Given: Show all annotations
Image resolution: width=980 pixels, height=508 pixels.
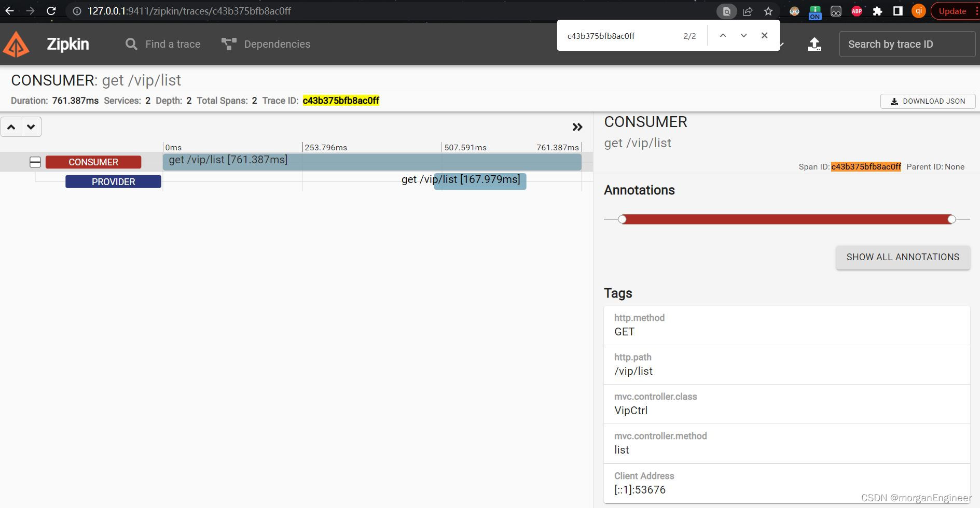Looking at the screenshot, I should click(x=903, y=257).
